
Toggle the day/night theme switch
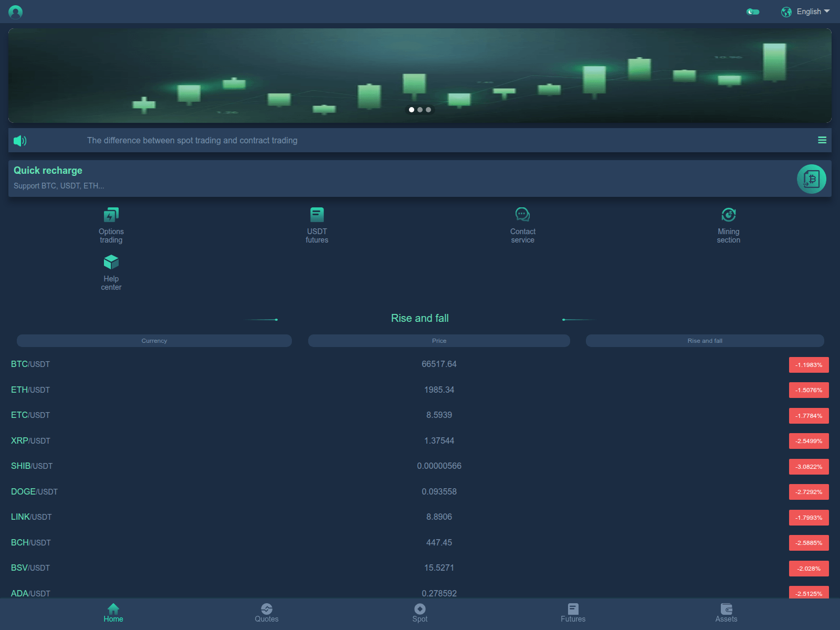coord(753,11)
